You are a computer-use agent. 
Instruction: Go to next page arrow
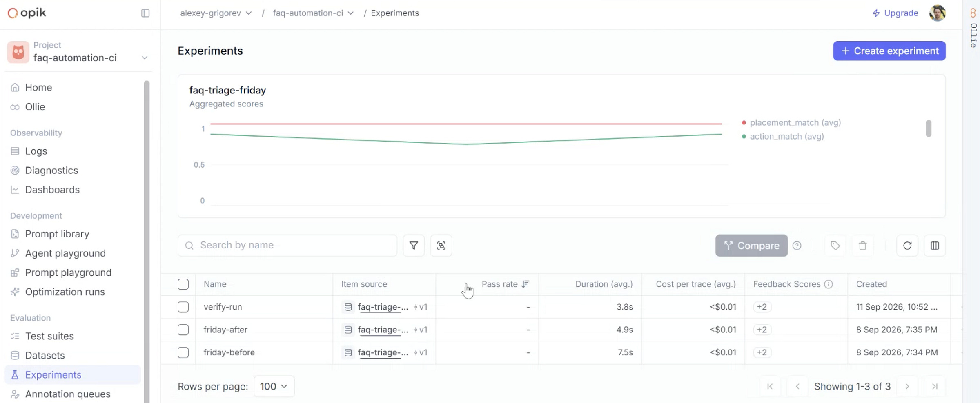pyautogui.click(x=907, y=386)
